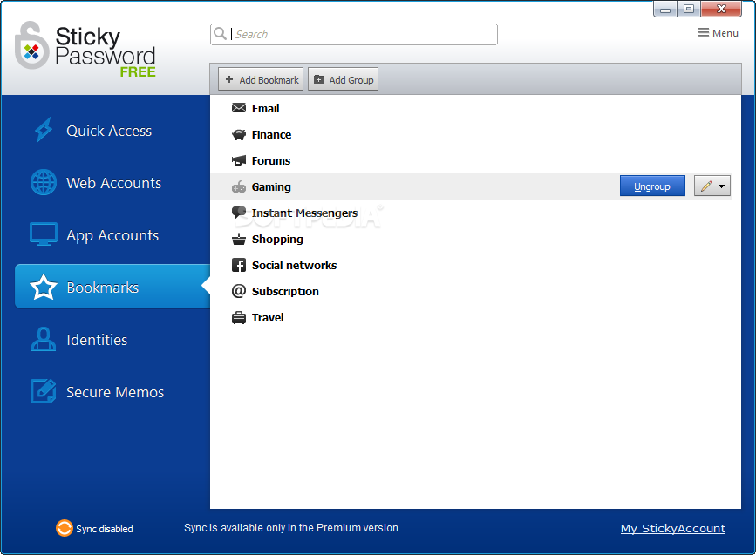
Task: Click the Travel suitcase icon
Action: pyautogui.click(x=239, y=317)
